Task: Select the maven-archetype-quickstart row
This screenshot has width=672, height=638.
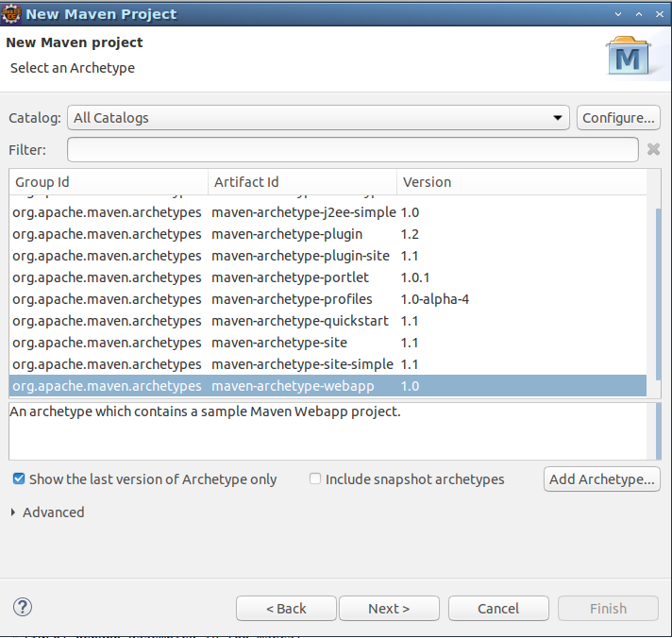Action: [x=328, y=321]
